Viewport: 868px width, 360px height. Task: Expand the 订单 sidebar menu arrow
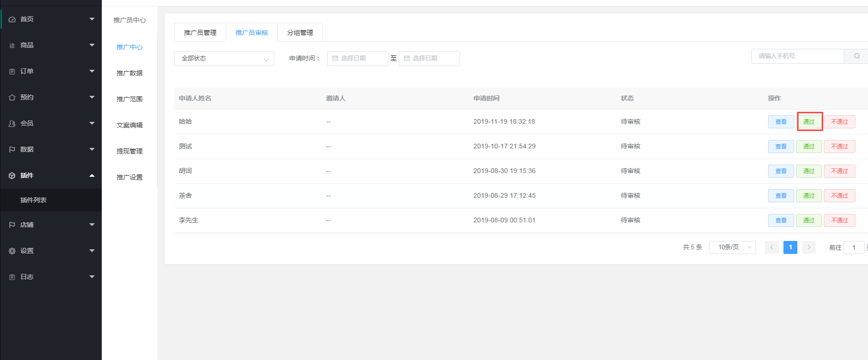[92, 71]
